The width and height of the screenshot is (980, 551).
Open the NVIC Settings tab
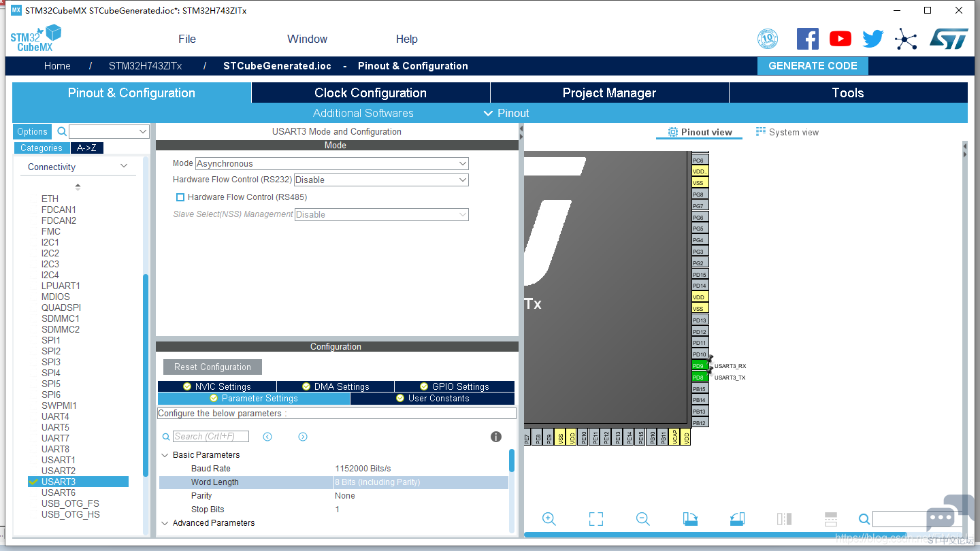(x=217, y=386)
